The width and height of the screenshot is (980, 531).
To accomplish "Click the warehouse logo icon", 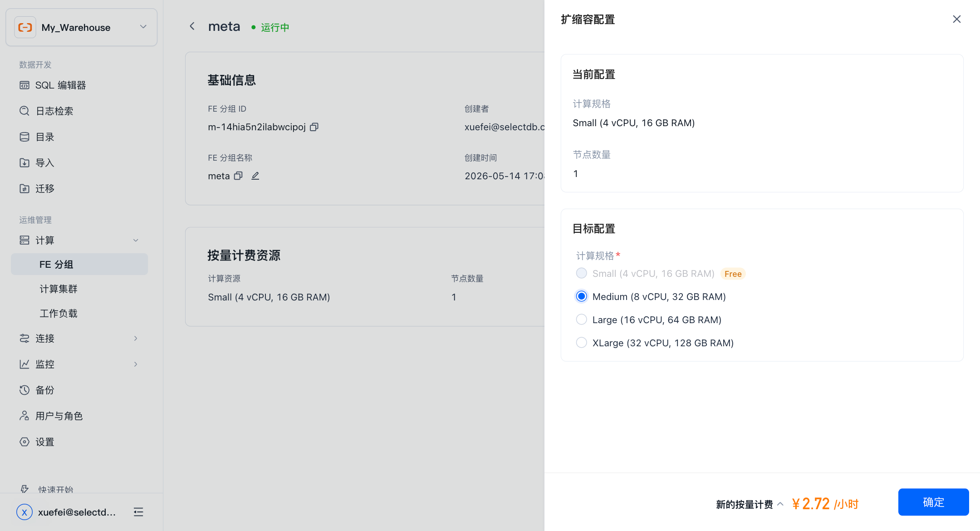I will coord(25,27).
